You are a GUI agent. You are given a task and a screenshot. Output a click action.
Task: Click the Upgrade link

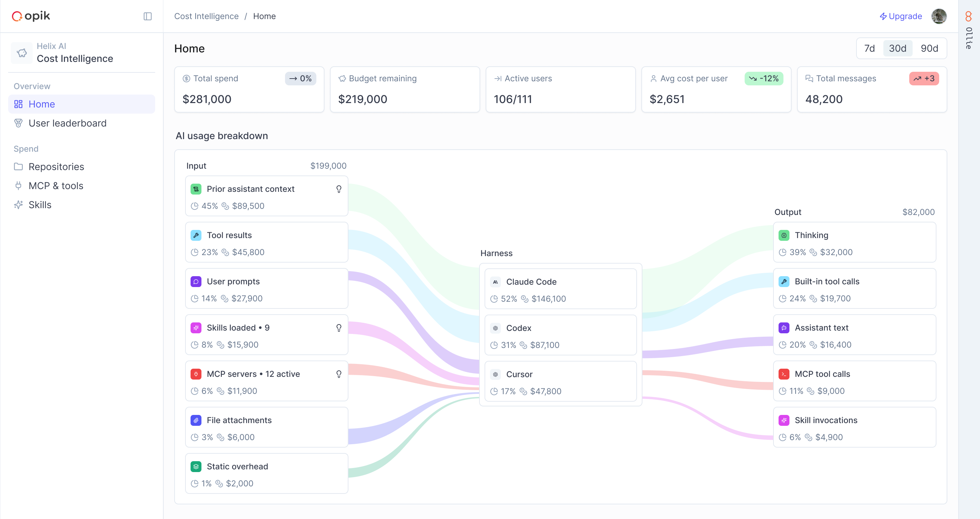900,16
